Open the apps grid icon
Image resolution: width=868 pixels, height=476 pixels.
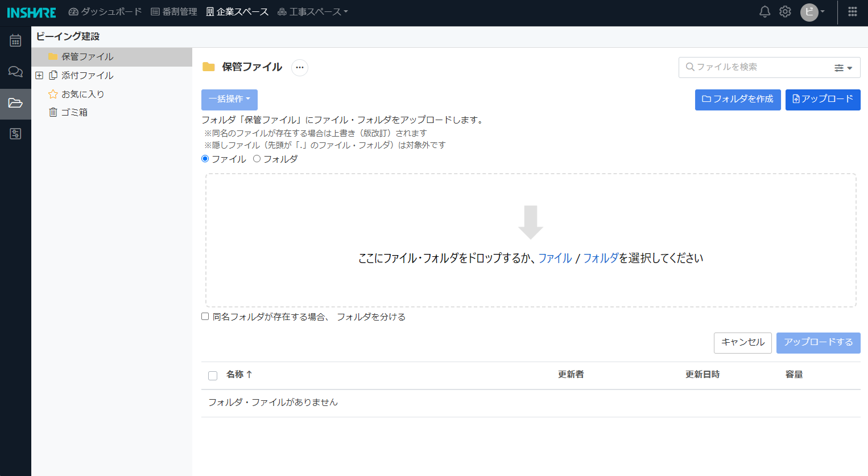852,12
